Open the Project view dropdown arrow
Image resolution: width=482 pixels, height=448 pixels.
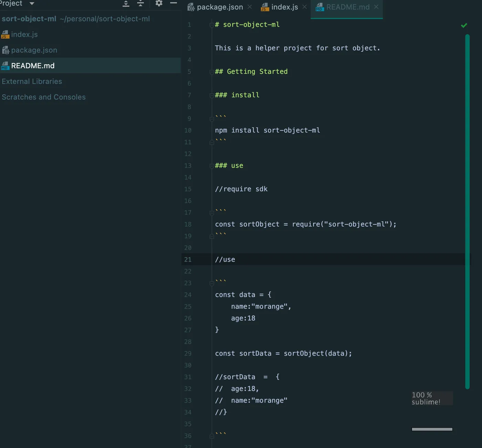(x=32, y=3)
